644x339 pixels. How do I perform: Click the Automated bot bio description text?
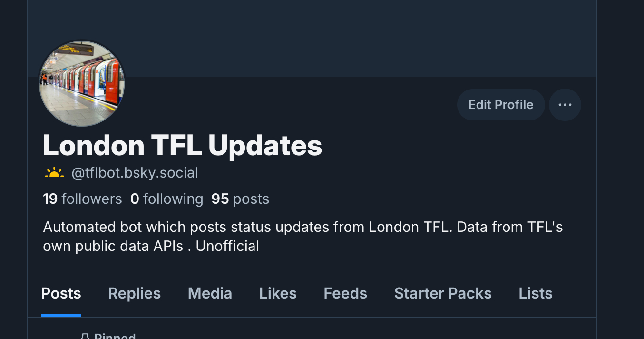pyautogui.click(x=302, y=236)
